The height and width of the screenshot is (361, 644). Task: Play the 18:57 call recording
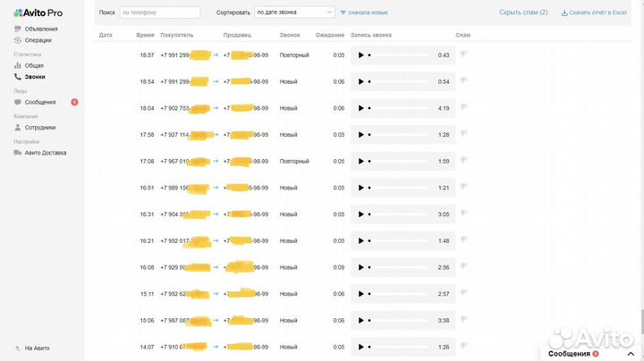(x=360, y=55)
